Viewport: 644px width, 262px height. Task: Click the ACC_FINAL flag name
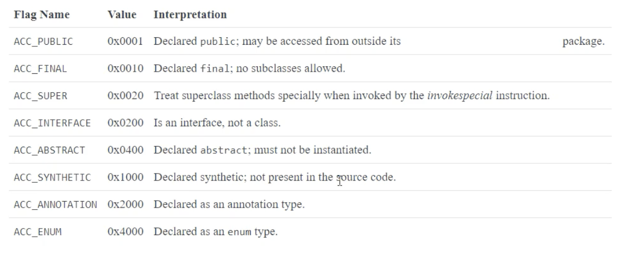[40, 69]
